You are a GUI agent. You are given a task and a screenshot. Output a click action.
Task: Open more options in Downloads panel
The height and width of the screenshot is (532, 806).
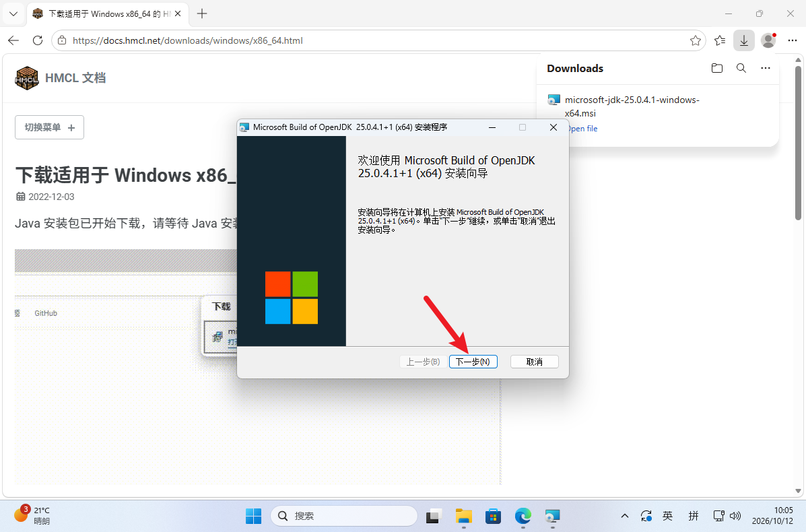(x=766, y=69)
